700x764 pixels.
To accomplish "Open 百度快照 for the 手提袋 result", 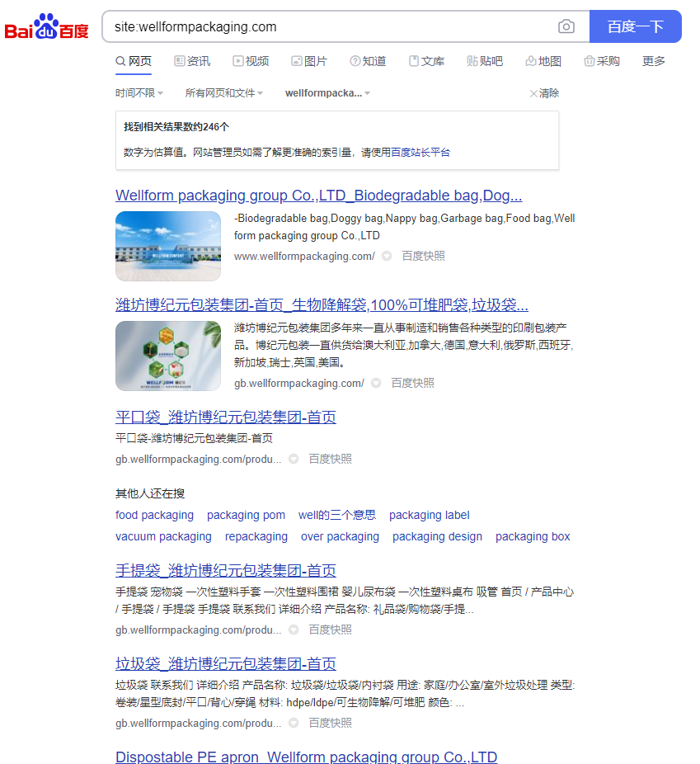I will tap(330, 630).
